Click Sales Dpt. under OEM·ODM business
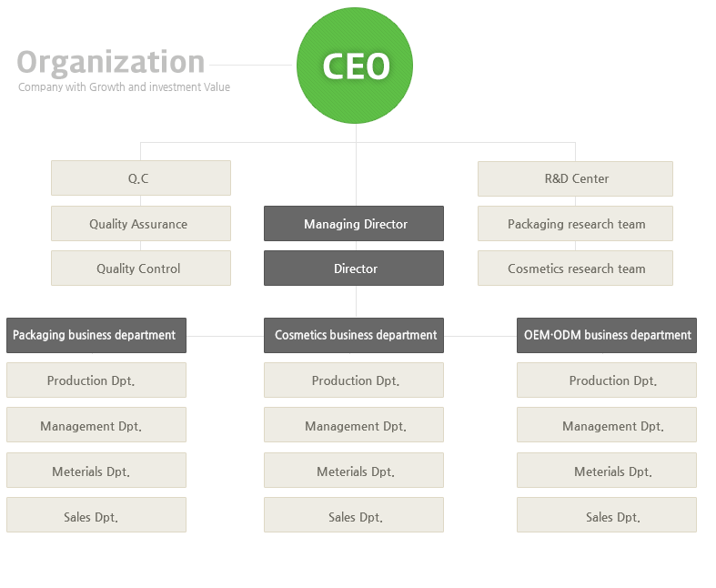The image size is (716, 588). point(607,515)
